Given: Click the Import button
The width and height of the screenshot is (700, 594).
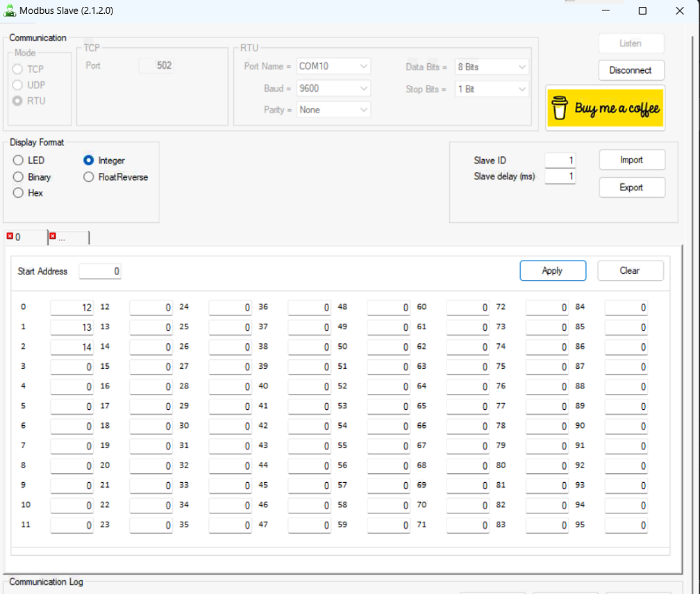Looking at the screenshot, I should (x=631, y=160).
